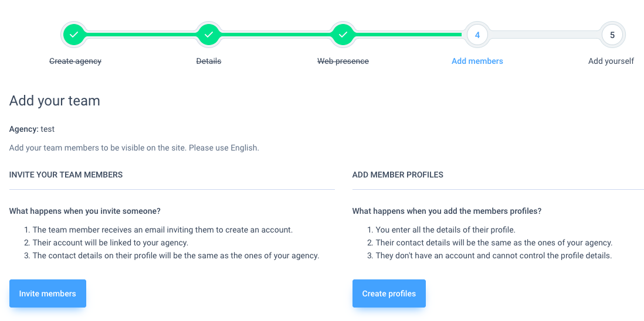Click the ADD MEMBER PROFILES heading

point(398,175)
